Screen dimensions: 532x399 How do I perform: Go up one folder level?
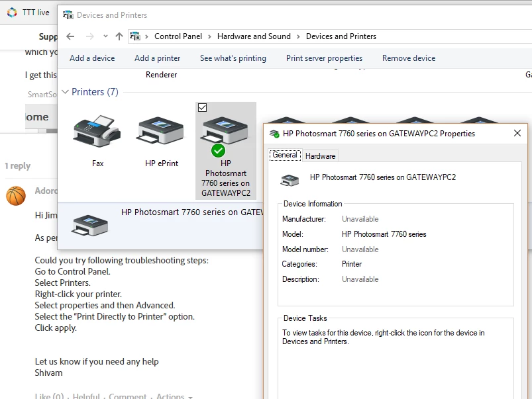click(119, 36)
